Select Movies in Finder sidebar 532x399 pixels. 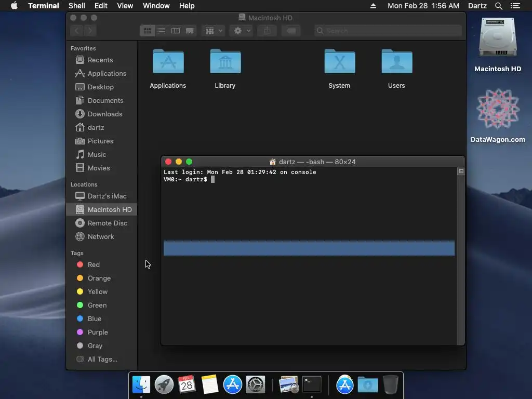[x=101, y=168]
